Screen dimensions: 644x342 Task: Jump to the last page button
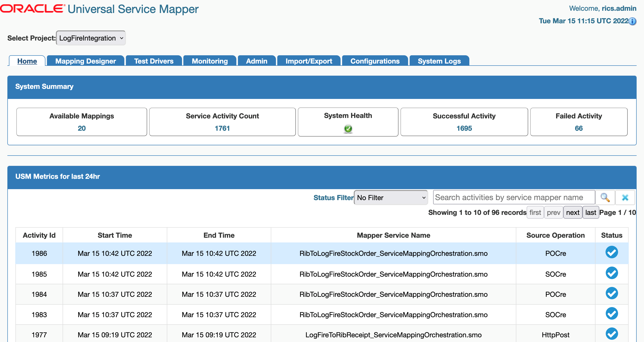click(591, 212)
